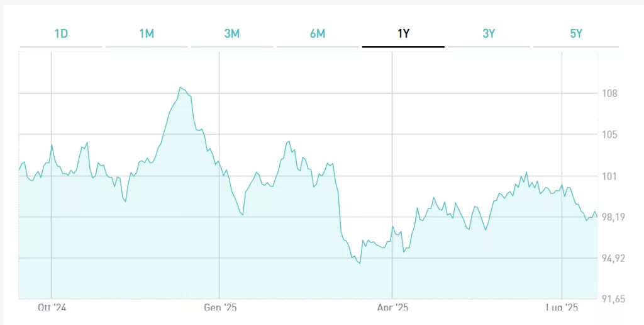Switch the chart to 5Y view
Image resolution: width=644 pixels, height=325 pixels.
click(576, 34)
